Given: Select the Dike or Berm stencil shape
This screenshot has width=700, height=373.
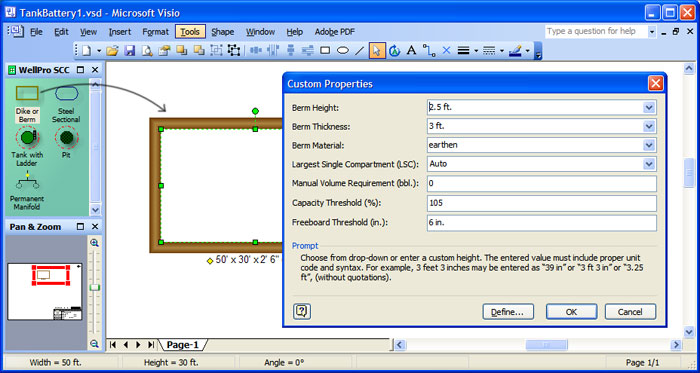Looking at the screenshot, I should click(x=27, y=104).
